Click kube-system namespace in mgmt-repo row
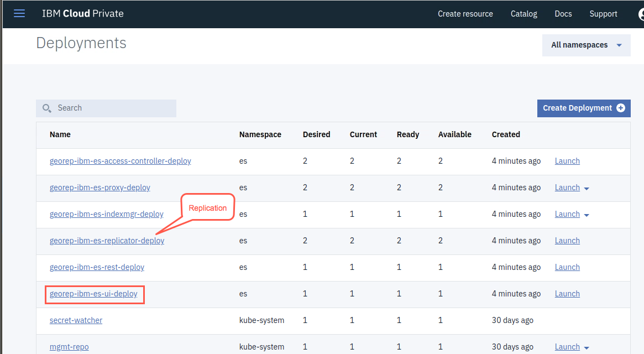The image size is (644, 354). tap(261, 347)
